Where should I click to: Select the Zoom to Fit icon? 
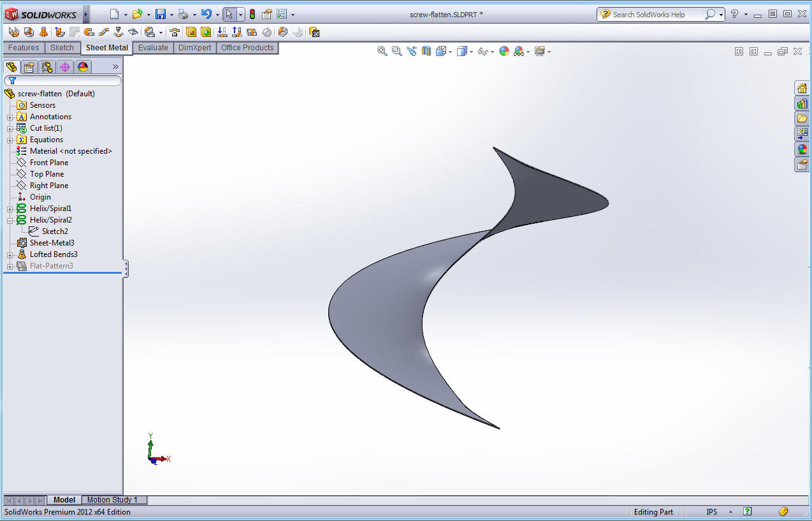tap(382, 51)
